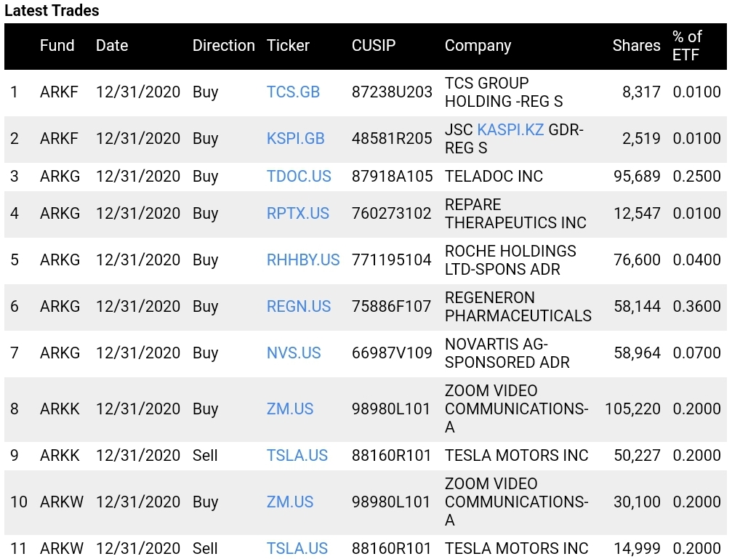This screenshot has width=756, height=559.
Task: Select shares value 105,220
Action: pyautogui.click(x=632, y=409)
